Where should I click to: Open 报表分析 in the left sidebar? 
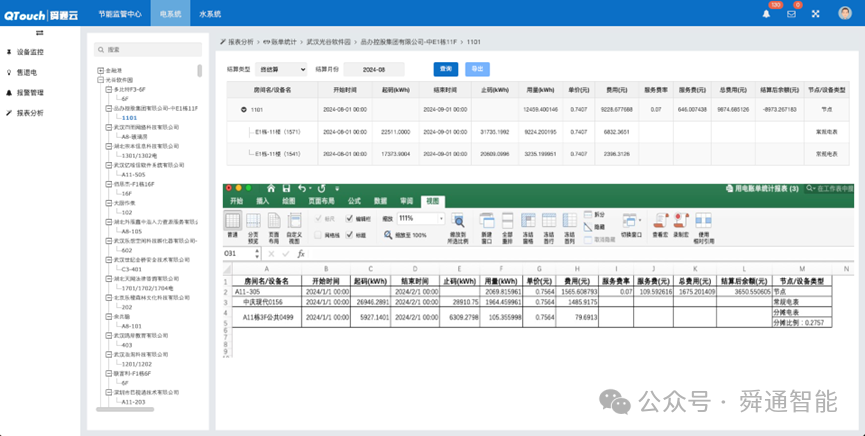point(30,113)
